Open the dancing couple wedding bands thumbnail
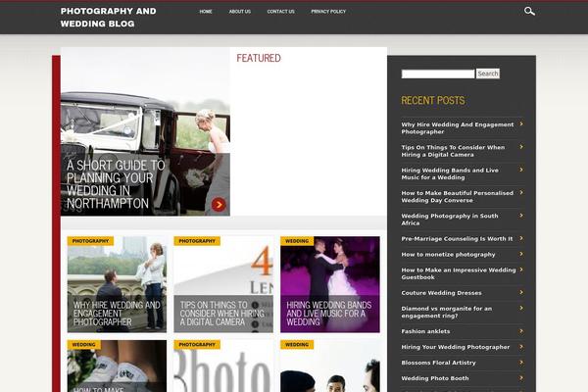Image resolution: width=588 pixels, height=392 pixels. [330, 284]
